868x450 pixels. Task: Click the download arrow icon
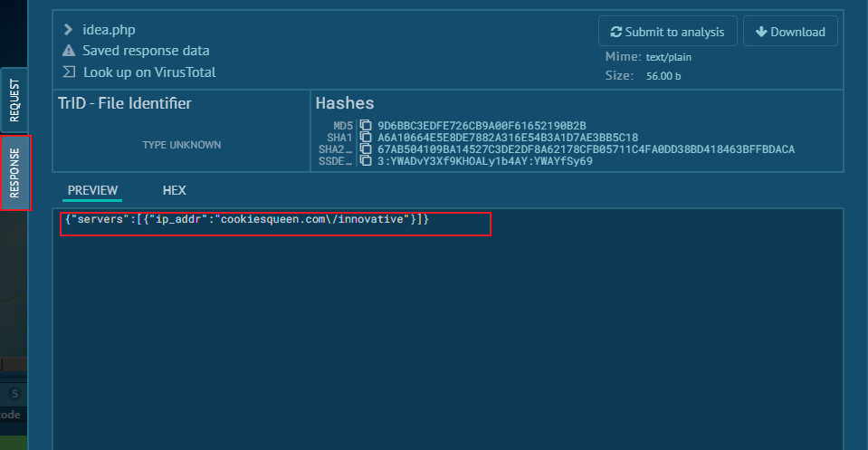pos(758,32)
